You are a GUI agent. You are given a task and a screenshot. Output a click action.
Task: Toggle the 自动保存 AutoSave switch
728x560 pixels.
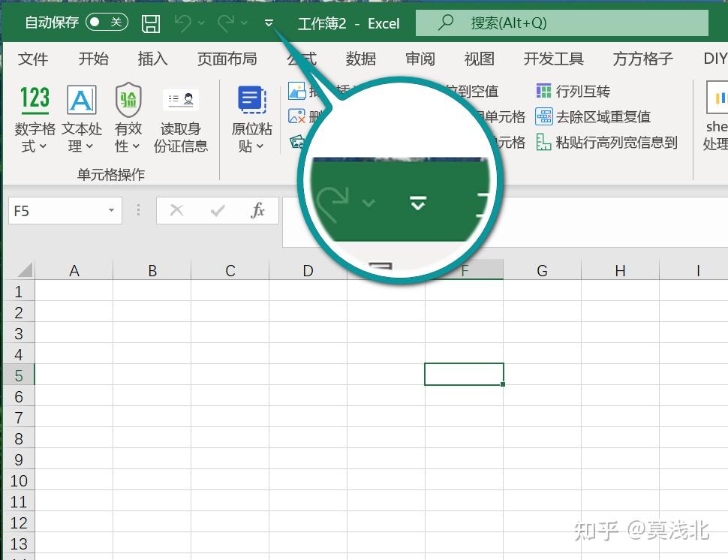coord(106,23)
